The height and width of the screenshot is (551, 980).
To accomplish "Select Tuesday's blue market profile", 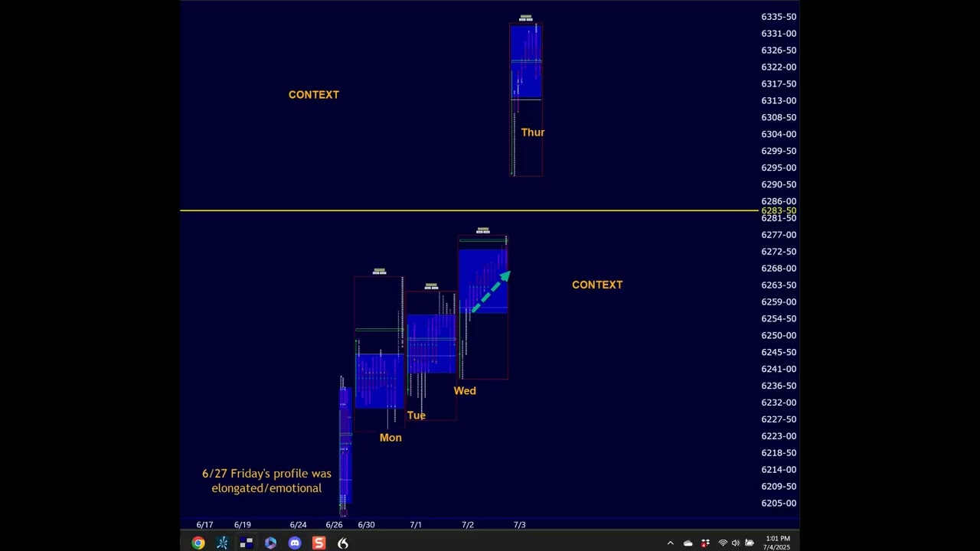I will [431, 344].
